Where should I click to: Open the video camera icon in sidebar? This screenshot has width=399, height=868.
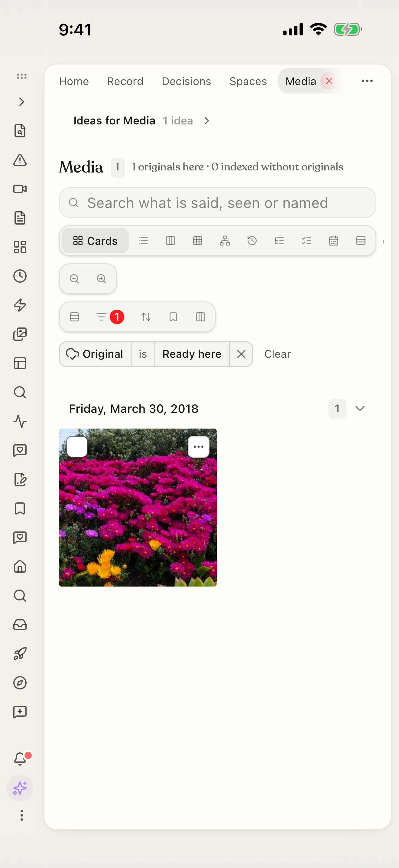point(20,189)
